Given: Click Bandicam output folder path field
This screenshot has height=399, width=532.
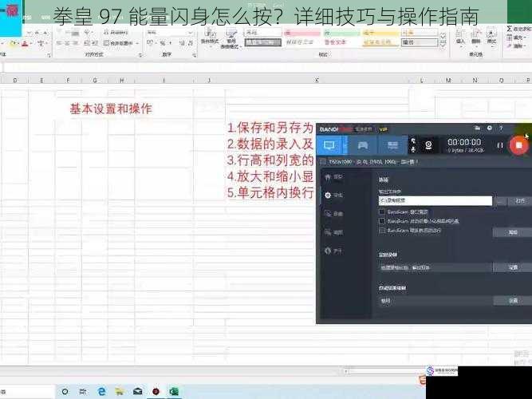Looking at the screenshot, I should pos(435,200).
